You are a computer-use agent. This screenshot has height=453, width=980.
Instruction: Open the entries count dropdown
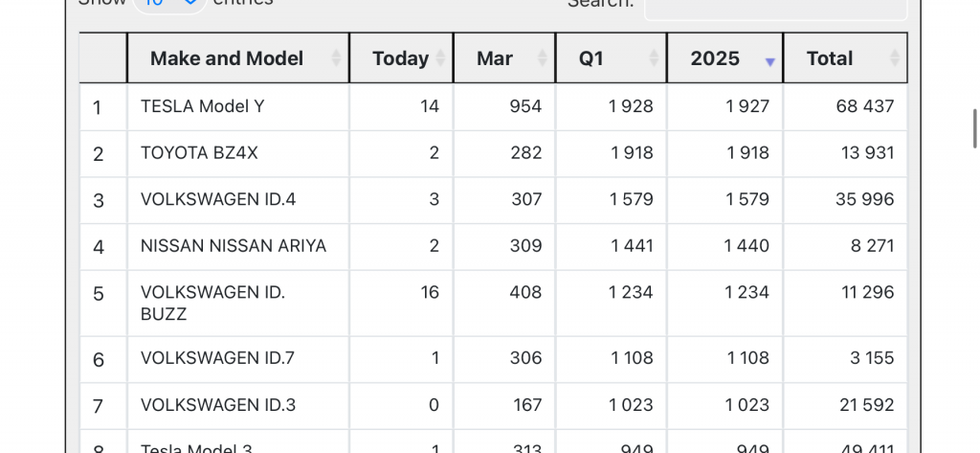(x=170, y=4)
